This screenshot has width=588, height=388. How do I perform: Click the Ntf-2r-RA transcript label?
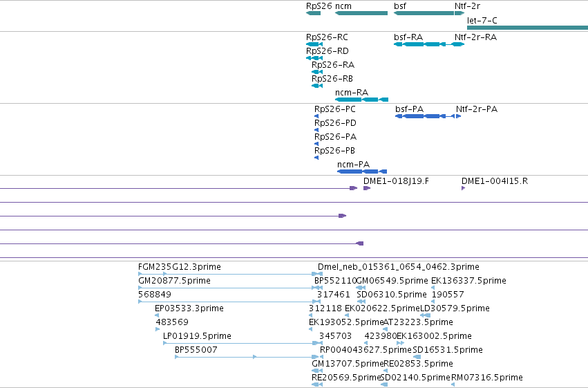[x=475, y=37]
